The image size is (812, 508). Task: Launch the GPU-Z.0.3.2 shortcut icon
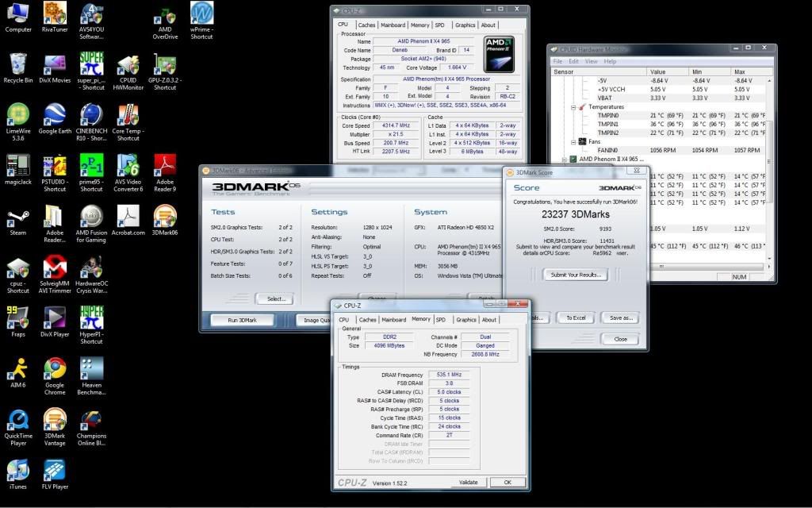pos(165,71)
